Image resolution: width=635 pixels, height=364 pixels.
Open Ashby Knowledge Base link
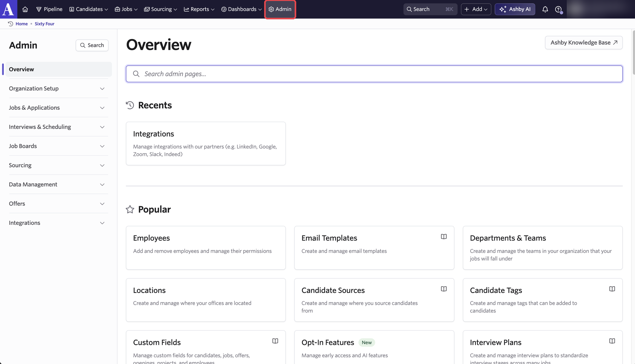click(584, 42)
